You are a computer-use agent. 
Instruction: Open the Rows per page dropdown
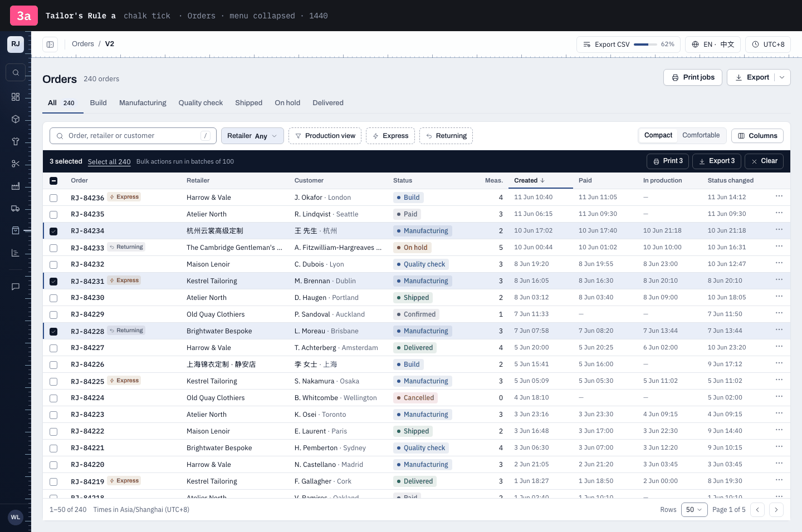point(694,510)
